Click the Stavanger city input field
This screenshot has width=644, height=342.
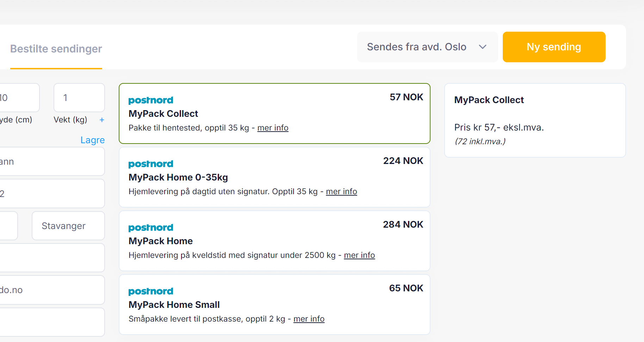click(x=68, y=226)
